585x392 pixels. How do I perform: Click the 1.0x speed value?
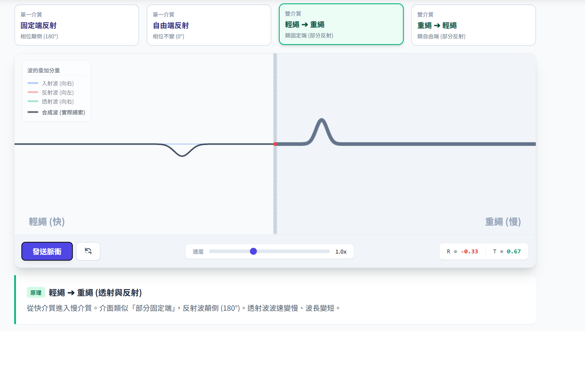tap(341, 252)
